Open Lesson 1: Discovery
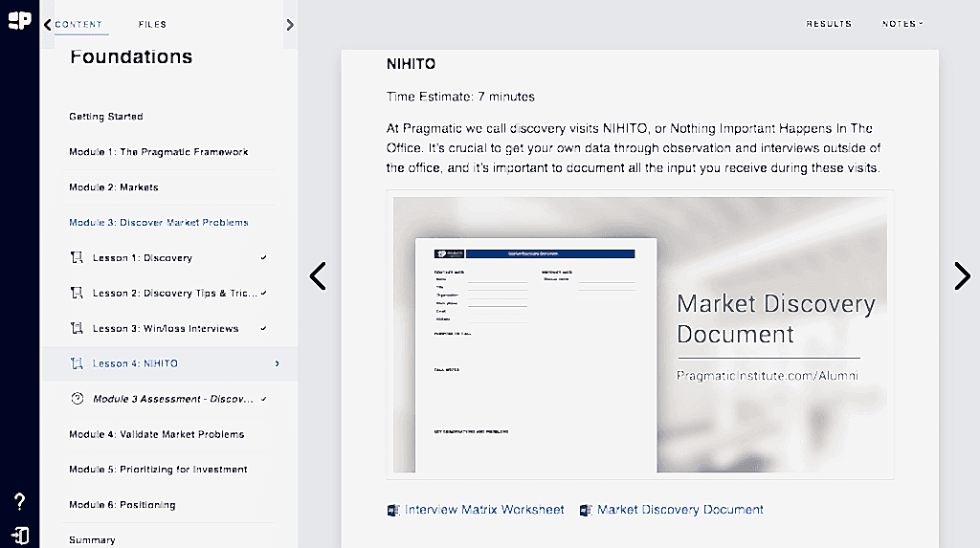The image size is (980, 548). click(143, 257)
